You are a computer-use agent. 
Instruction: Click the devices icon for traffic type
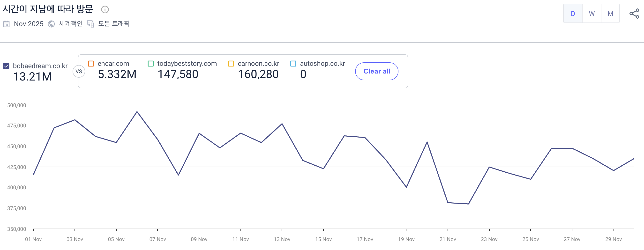coord(90,24)
